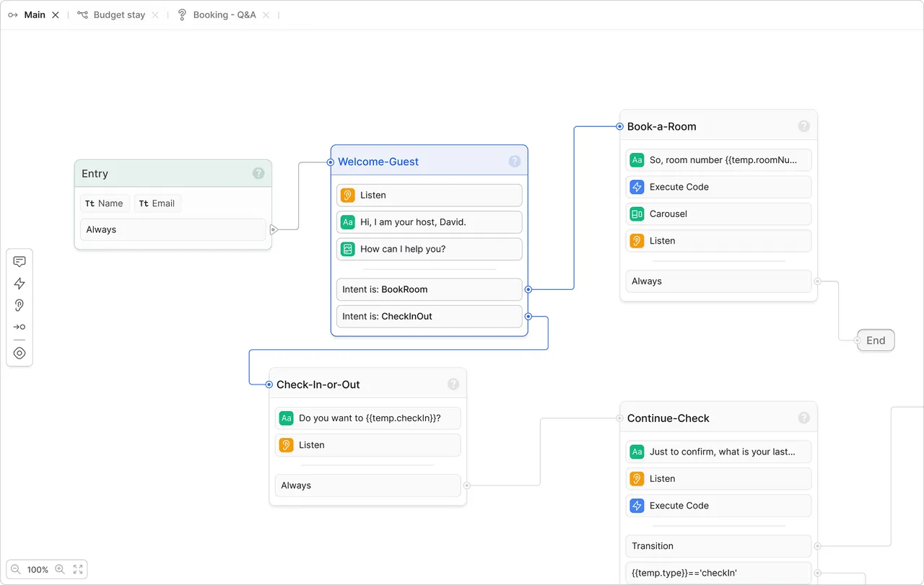
Task: Click the Execute Code card in Continue-Check
Action: 718,506
